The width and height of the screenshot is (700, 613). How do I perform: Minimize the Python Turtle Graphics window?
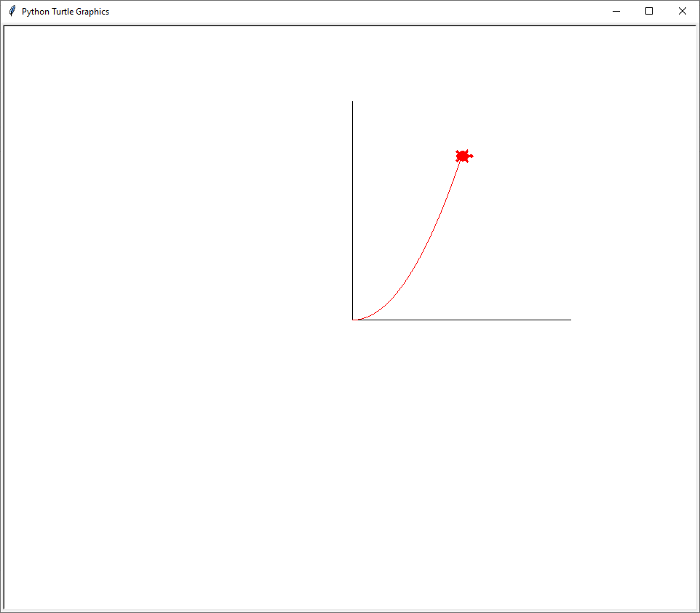(x=616, y=11)
